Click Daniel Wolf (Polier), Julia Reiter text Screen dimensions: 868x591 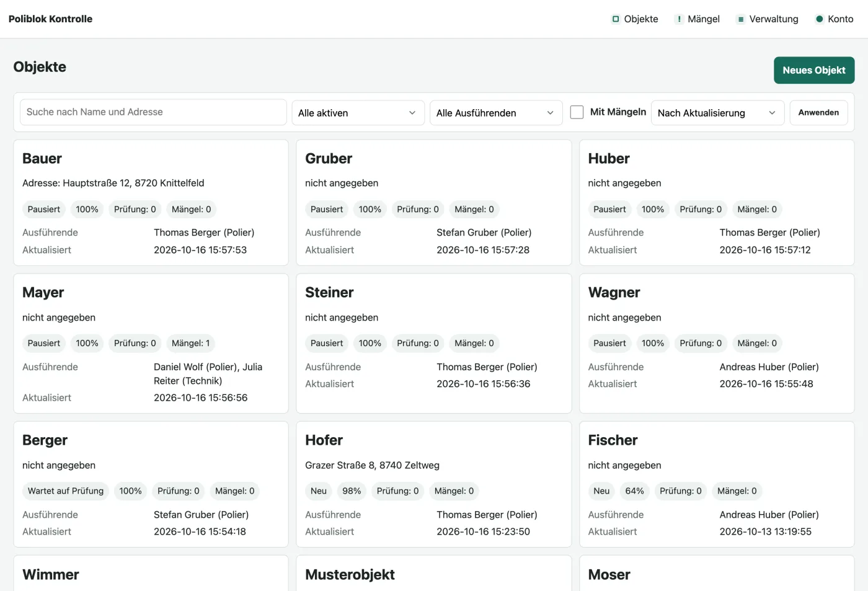tap(208, 374)
